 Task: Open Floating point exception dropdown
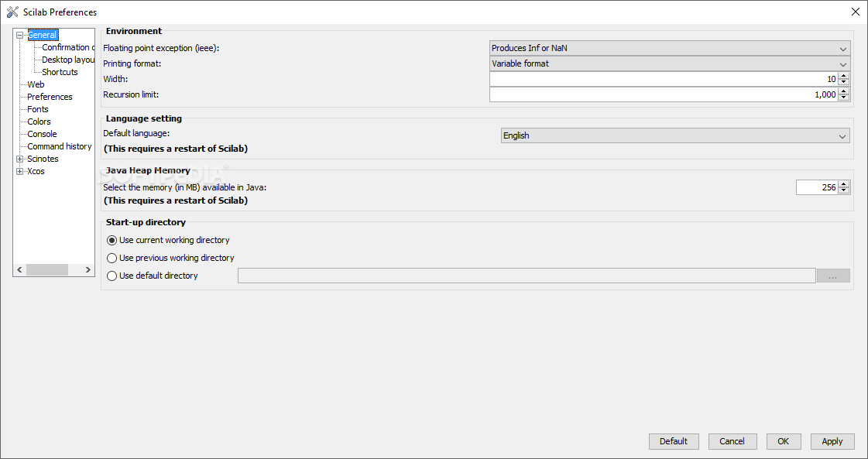[670, 48]
